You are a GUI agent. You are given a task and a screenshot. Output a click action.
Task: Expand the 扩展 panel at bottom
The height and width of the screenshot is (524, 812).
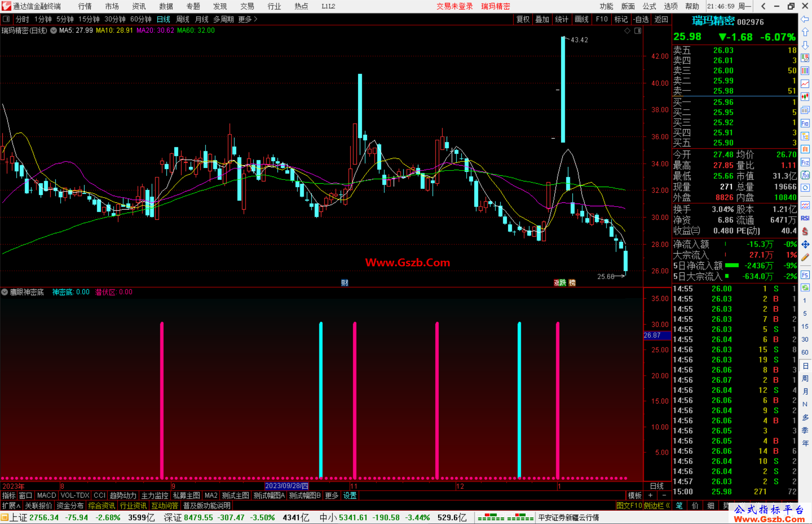pyautogui.click(x=11, y=506)
